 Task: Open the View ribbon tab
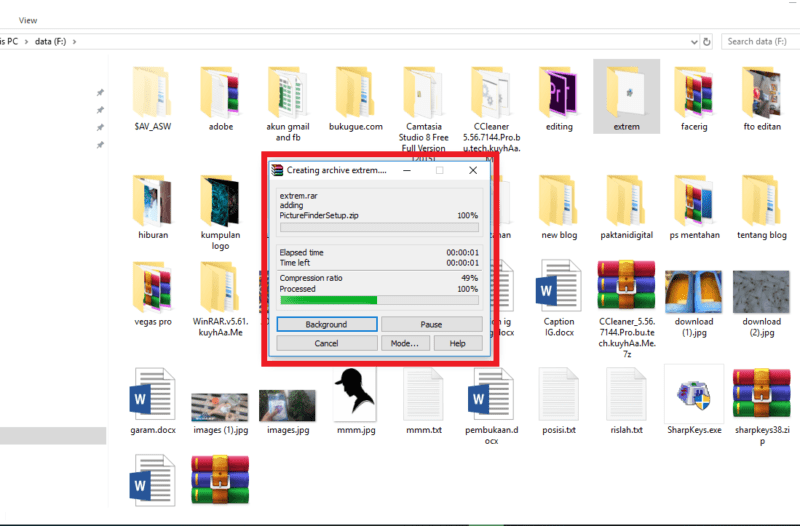[x=28, y=20]
